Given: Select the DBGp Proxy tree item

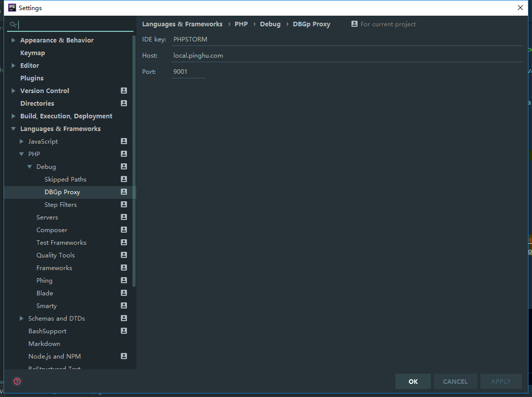Looking at the screenshot, I should [62, 192].
